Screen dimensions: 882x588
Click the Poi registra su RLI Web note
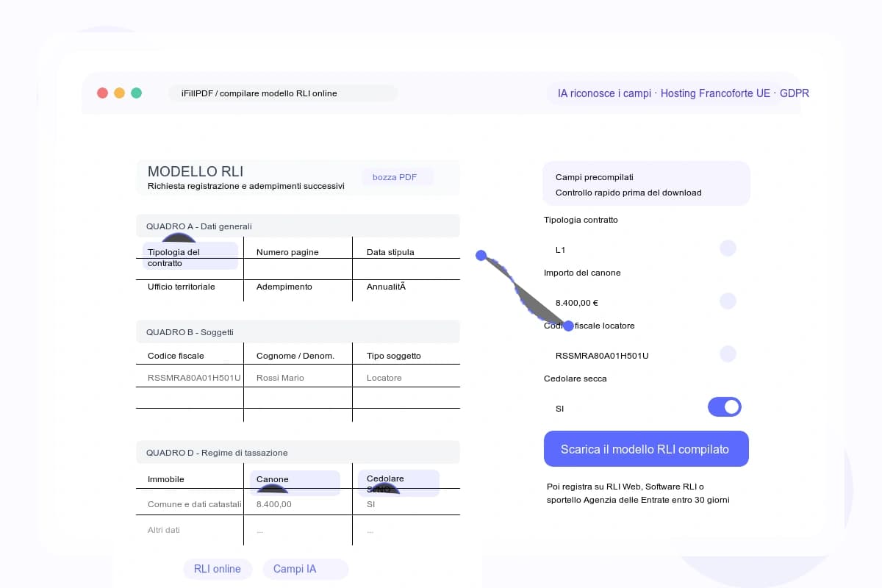638,493
